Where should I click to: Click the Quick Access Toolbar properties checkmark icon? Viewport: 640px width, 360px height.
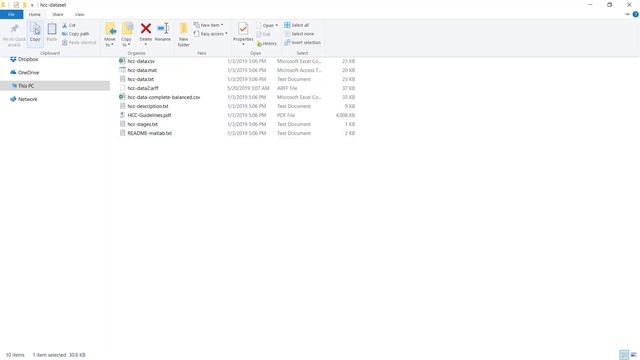click(x=16, y=5)
